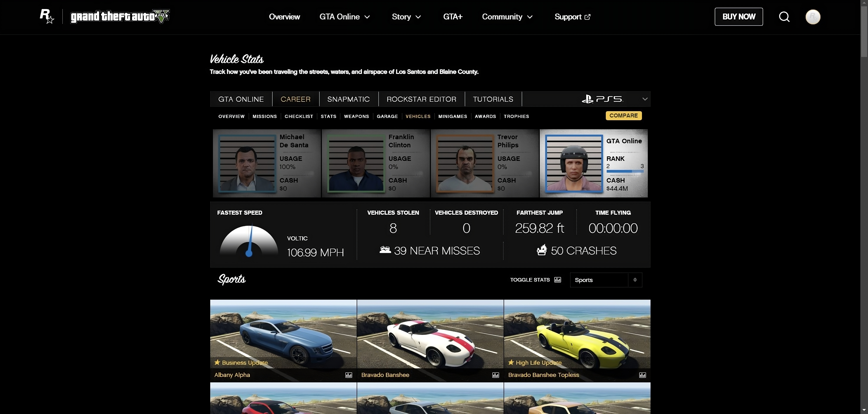Click the Grand Theft Auto V logo
Image resolution: width=868 pixels, height=414 pixels.
coord(120,16)
